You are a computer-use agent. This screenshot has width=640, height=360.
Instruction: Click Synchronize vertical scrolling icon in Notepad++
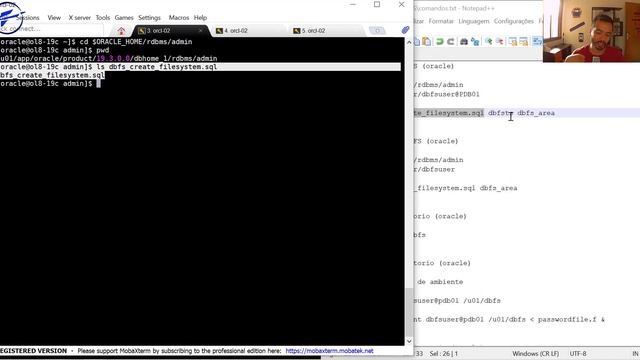513,42
